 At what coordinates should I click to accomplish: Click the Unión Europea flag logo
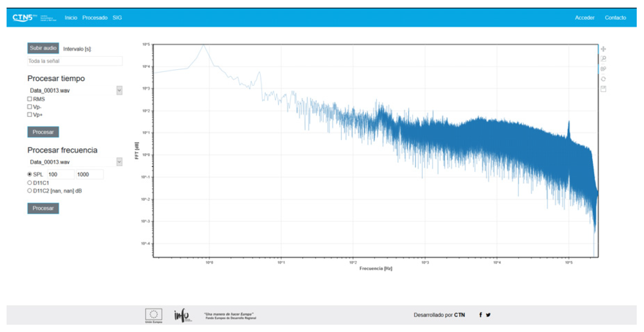(x=153, y=314)
